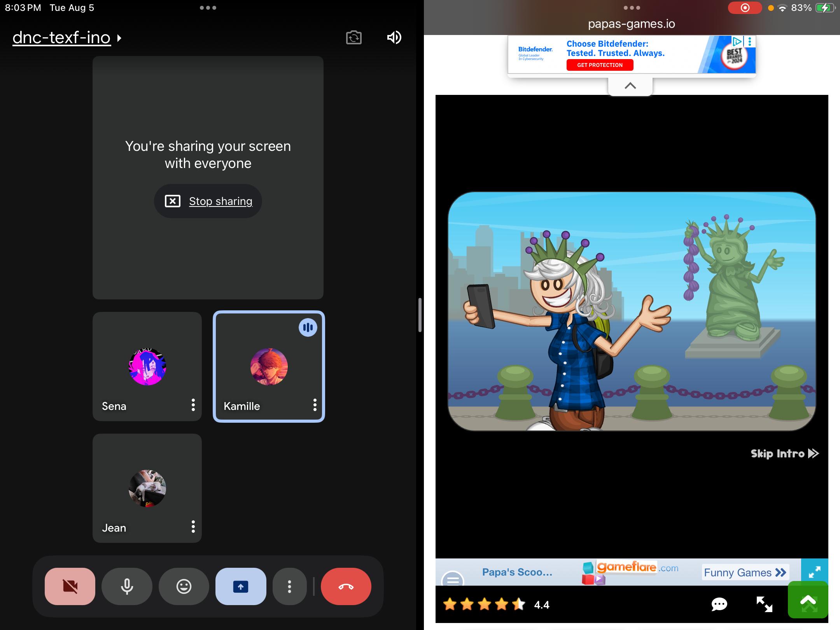Click the green scroll-to-top chevron button
Screen dimensions: 840x630
(x=808, y=600)
